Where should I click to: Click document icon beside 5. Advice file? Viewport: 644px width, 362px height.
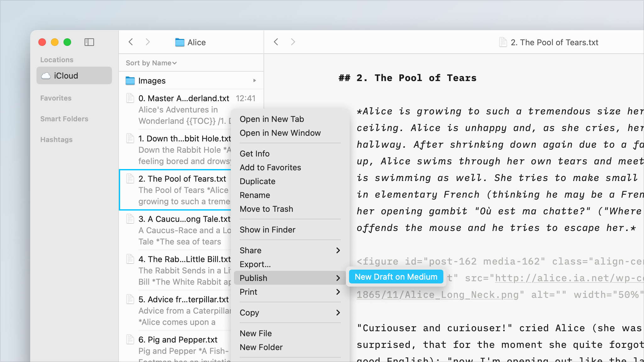[x=130, y=299]
